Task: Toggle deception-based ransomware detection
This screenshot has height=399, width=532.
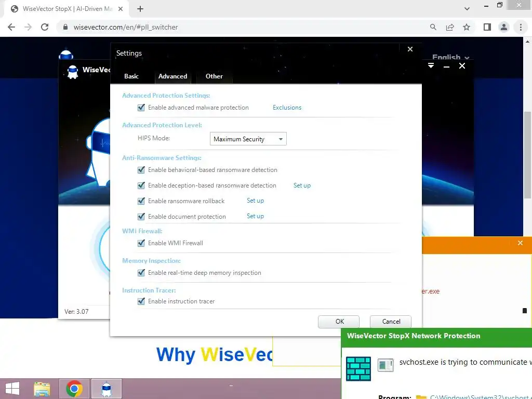Action: click(141, 185)
